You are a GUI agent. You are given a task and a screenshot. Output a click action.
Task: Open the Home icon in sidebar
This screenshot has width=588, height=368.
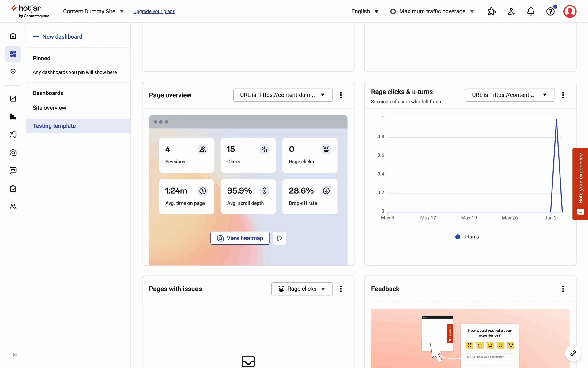tap(13, 36)
